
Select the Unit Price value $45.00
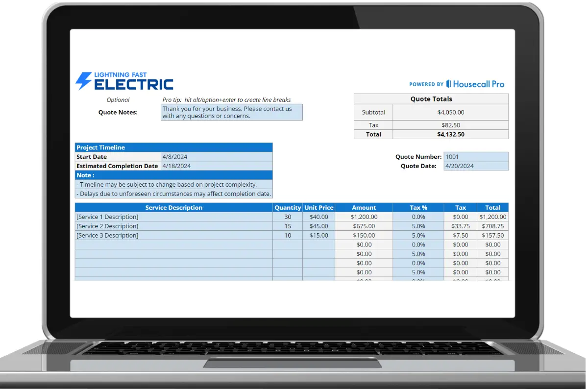point(318,226)
